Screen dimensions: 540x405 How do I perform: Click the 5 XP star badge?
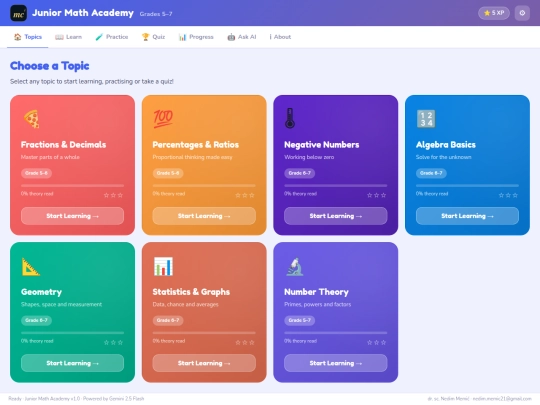click(x=494, y=13)
